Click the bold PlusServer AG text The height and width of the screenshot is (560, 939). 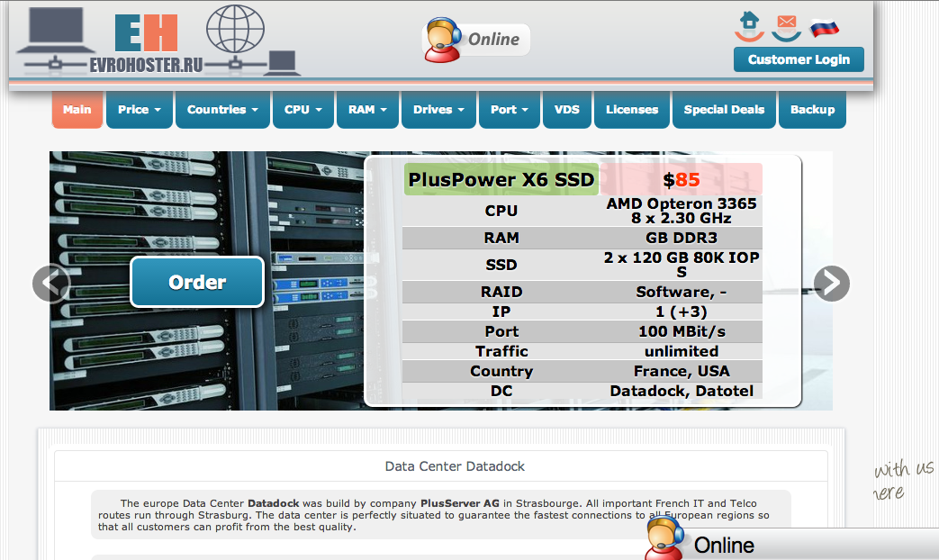tap(460, 503)
